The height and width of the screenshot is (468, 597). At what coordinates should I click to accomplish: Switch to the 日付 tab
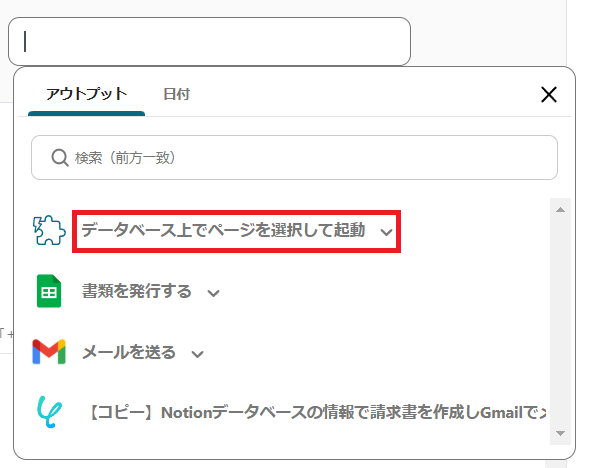(x=176, y=94)
